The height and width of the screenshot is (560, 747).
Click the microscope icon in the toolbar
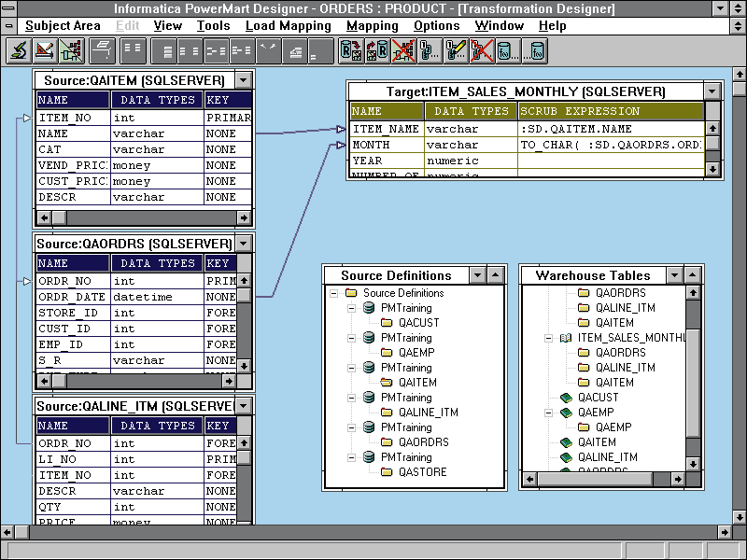coord(19,50)
